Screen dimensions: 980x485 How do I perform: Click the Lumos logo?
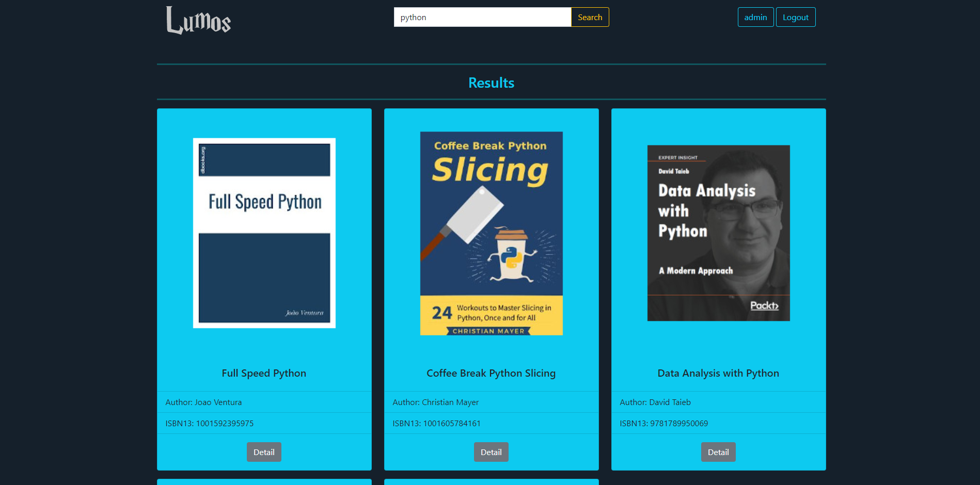pos(198,21)
